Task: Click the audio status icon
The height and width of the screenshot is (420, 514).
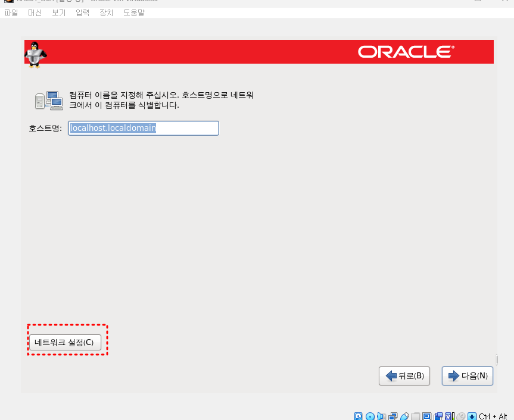Action: 381,416
